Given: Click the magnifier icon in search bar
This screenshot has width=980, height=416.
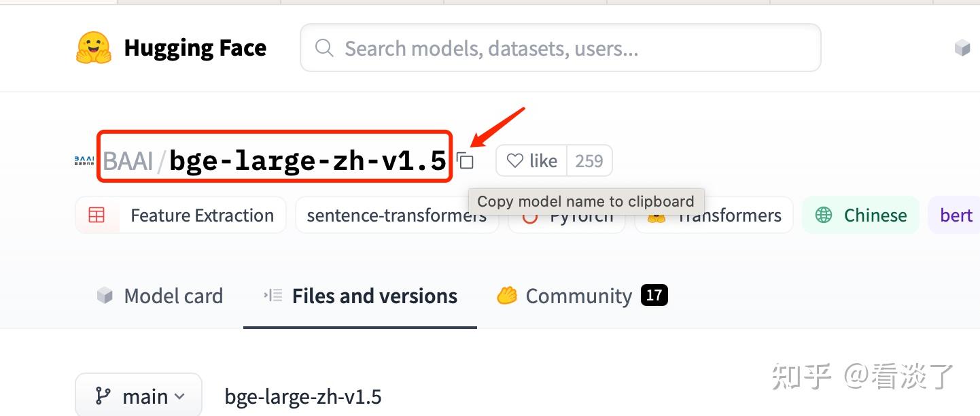Looking at the screenshot, I should (324, 48).
